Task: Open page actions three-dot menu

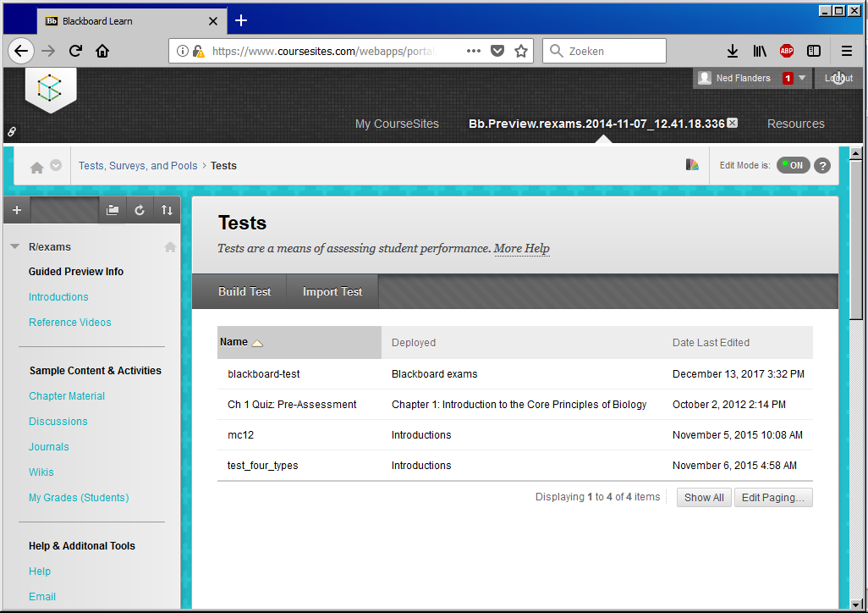Action: click(473, 51)
